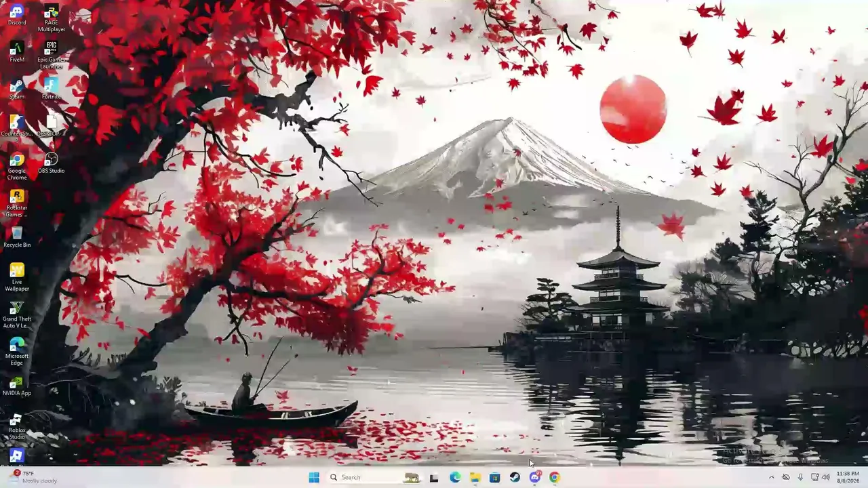Open the Windows Start menu
The width and height of the screenshot is (868, 488).
coord(314,477)
